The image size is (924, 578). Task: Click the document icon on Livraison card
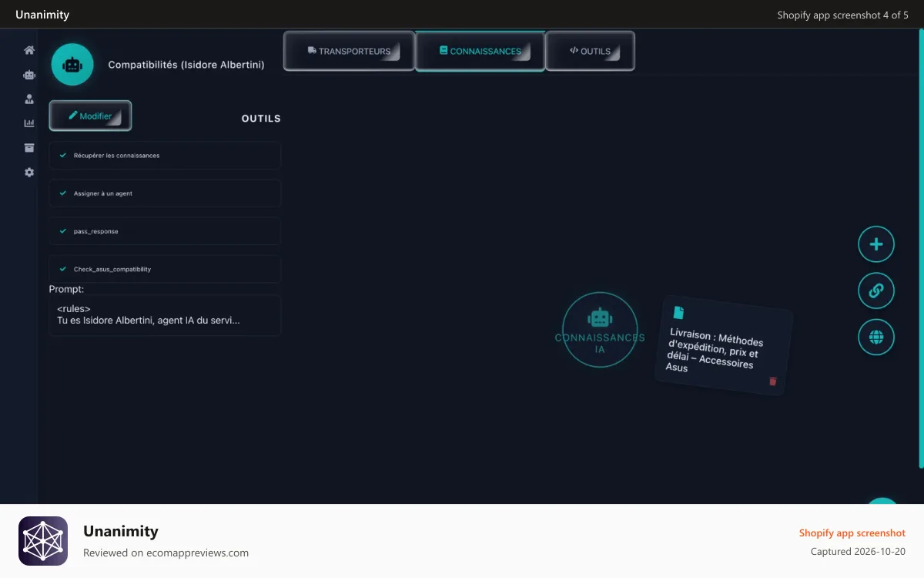(678, 312)
